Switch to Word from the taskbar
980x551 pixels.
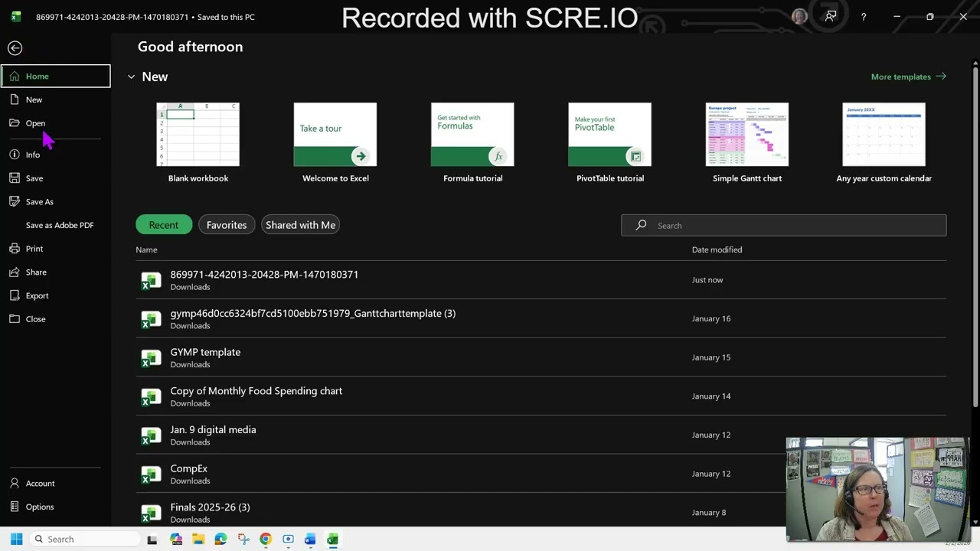click(310, 540)
